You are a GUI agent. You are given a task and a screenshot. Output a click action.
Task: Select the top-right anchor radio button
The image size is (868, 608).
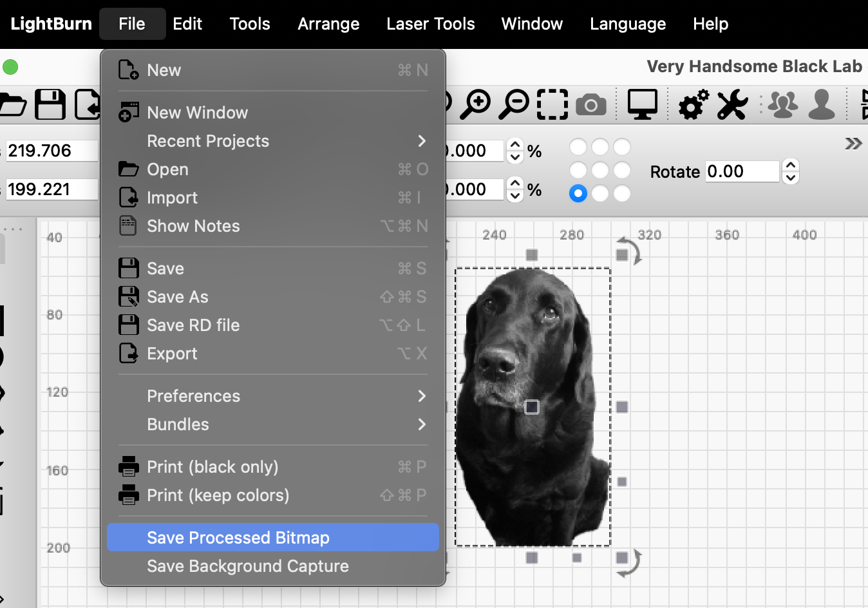point(622,147)
